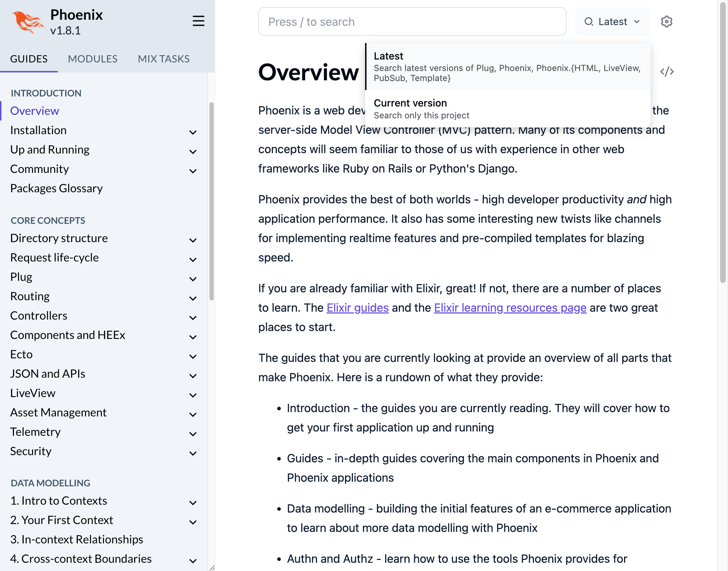Expand the Ecto section

click(193, 356)
